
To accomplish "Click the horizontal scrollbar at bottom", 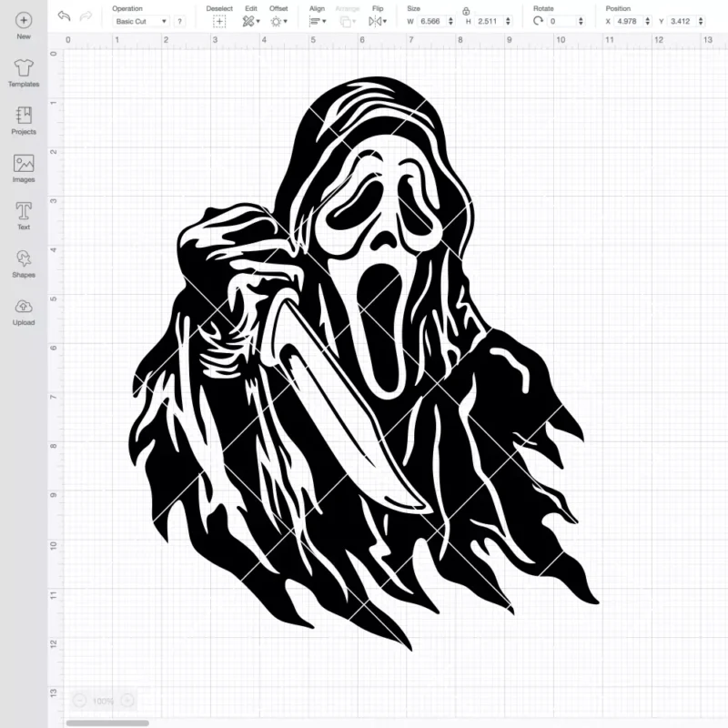I will click(x=107, y=723).
